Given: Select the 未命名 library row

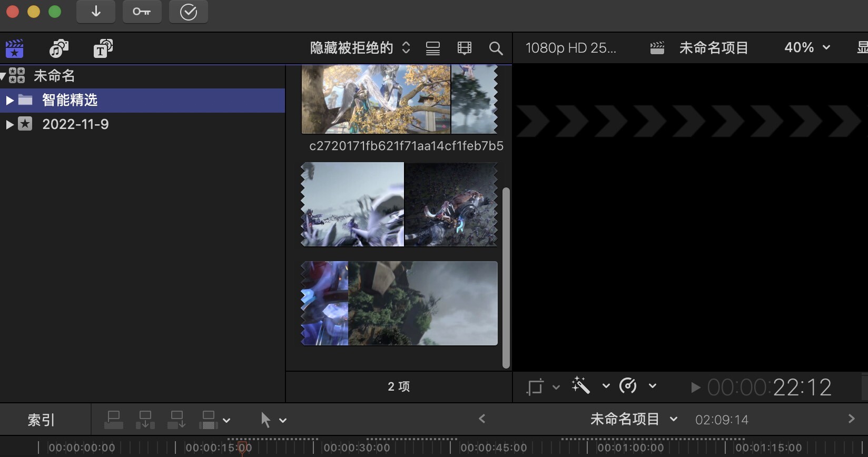Looking at the screenshot, I should point(142,76).
